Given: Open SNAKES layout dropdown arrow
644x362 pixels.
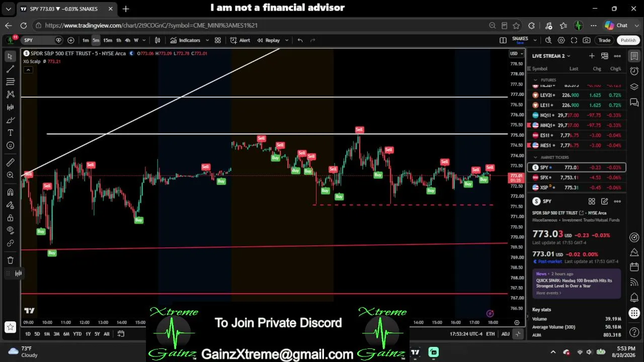Looking at the screenshot, I should pyautogui.click(x=535, y=40).
